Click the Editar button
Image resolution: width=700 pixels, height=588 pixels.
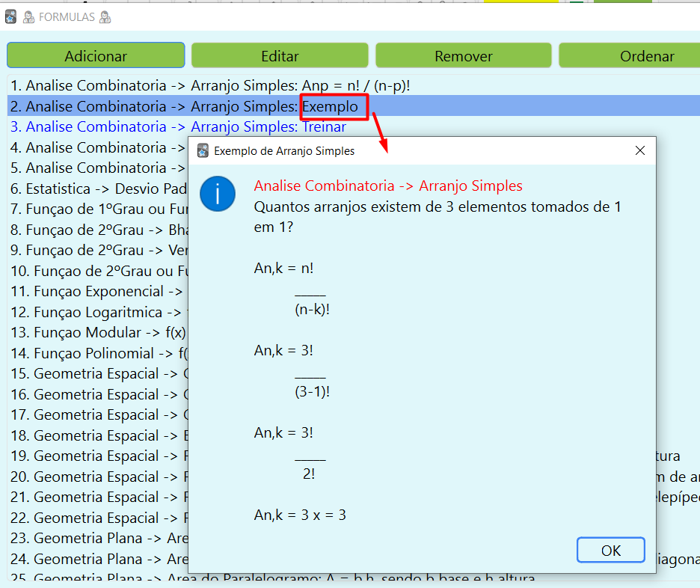[x=280, y=56]
